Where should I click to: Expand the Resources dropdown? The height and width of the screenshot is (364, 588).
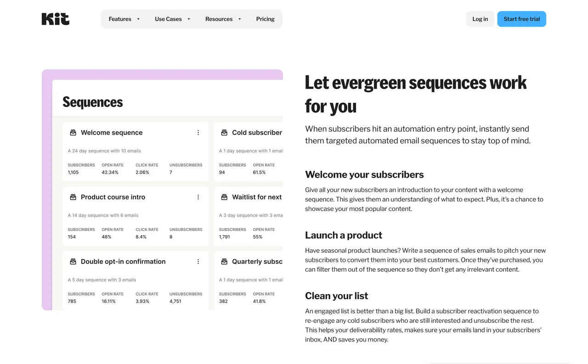[223, 19]
